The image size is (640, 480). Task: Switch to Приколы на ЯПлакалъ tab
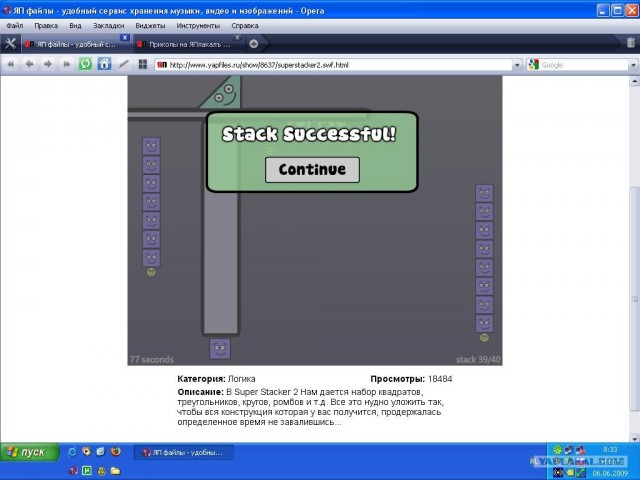(x=189, y=44)
